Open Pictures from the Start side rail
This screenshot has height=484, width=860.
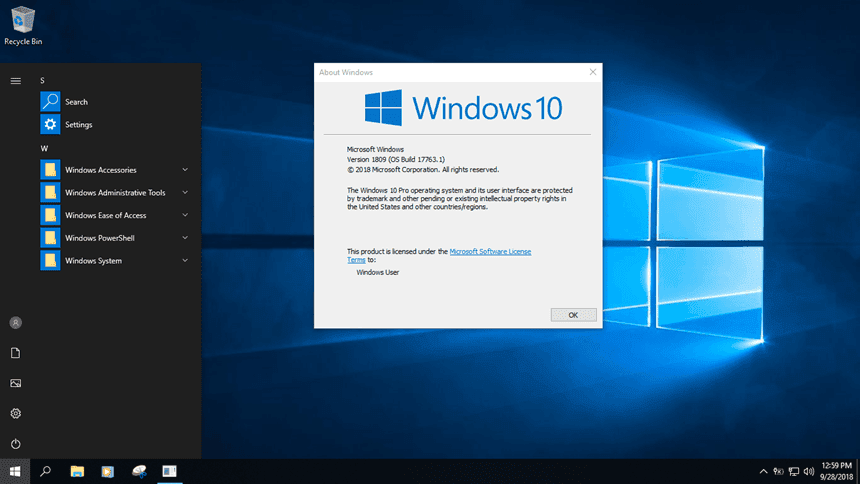tap(15, 383)
